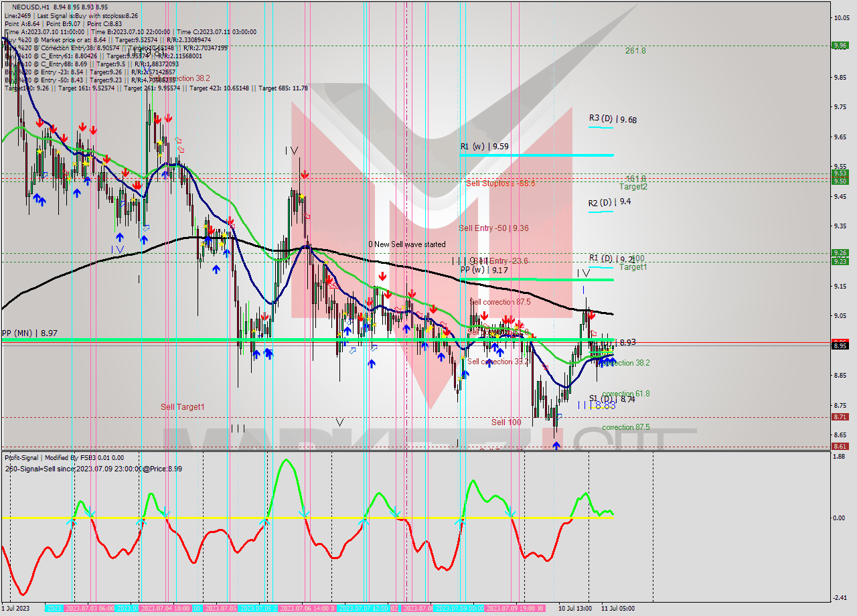Click the 9.05 price scale value

[x=841, y=315]
